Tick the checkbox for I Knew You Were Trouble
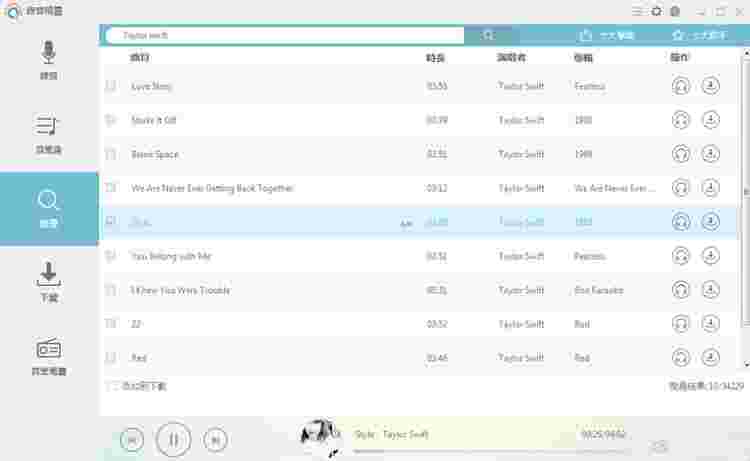 click(110, 290)
